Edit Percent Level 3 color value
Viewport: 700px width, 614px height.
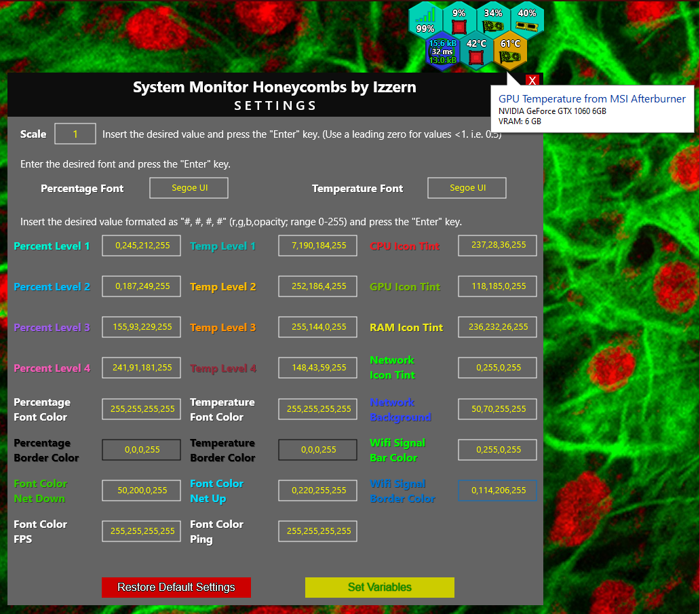tap(142, 327)
